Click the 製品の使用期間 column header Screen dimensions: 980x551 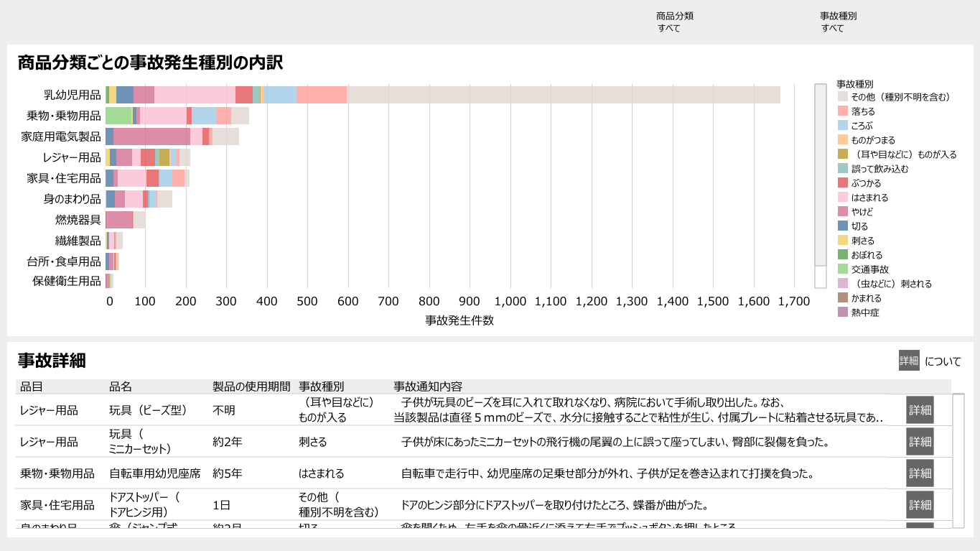251,386
